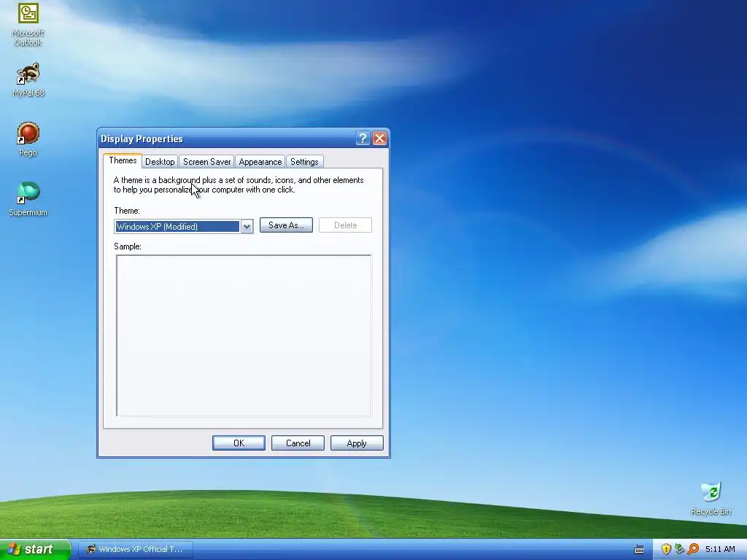Click the keyboard icon on the taskbar
Screen dimensions: 747x560
639,550
